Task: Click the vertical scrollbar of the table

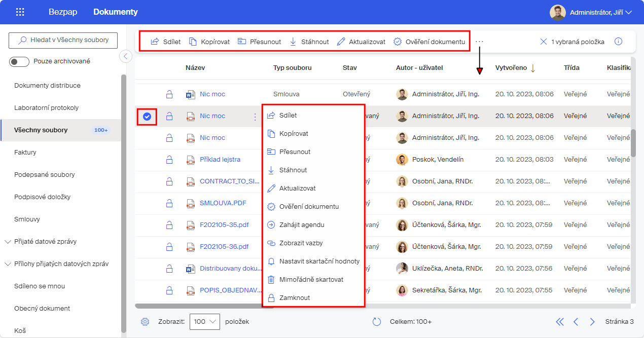Action: click(x=633, y=143)
